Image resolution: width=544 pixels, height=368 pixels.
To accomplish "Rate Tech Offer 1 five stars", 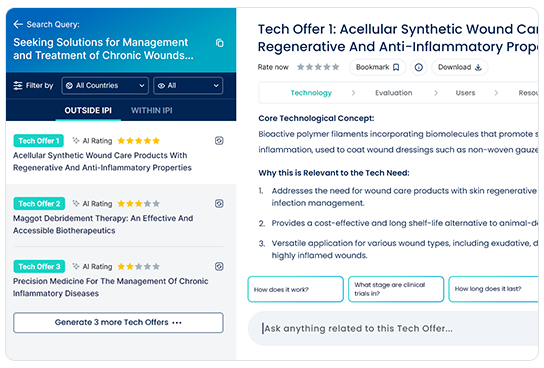I will tap(335, 67).
